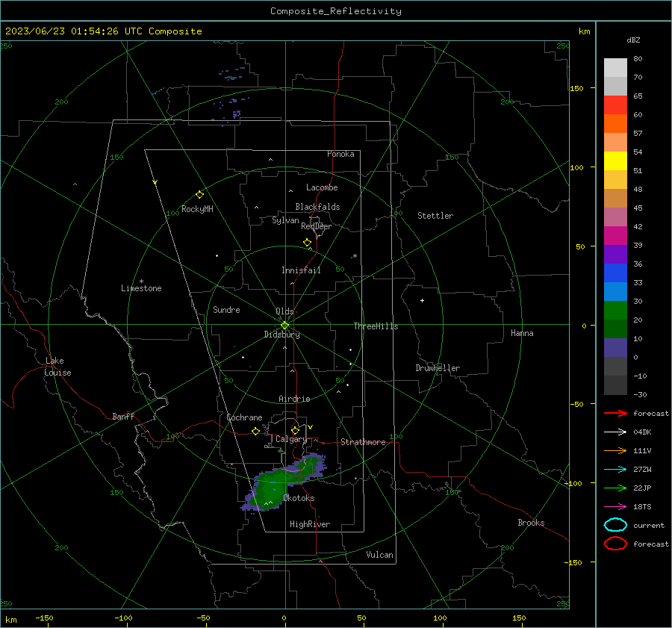This screenshot has width=672, height=628.
Task: Click the yellow 51-54 dBZ swatch
Action: tap(615, 161)
